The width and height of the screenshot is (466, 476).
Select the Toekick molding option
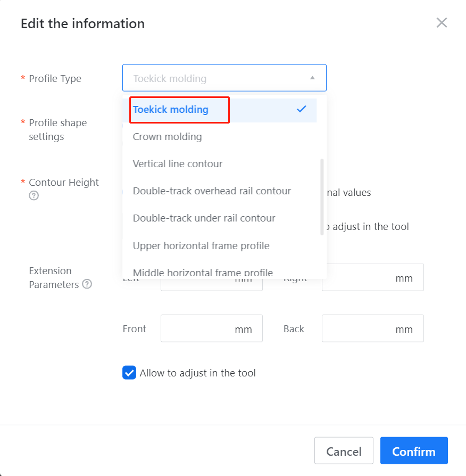171,110
